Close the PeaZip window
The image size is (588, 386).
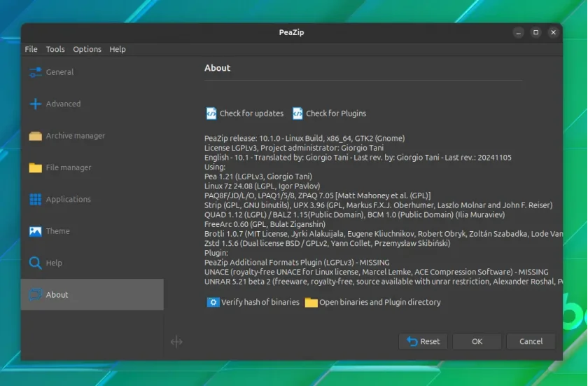[553, 33]
